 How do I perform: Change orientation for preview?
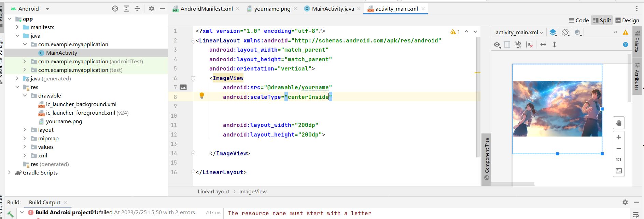coord(565,33)
